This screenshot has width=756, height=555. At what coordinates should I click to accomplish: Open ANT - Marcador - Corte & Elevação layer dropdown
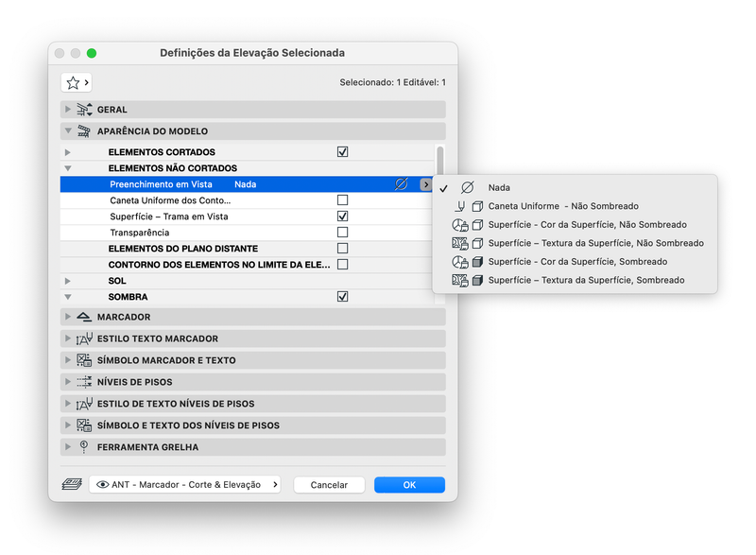pyautogui.click(x=184, y=485)
